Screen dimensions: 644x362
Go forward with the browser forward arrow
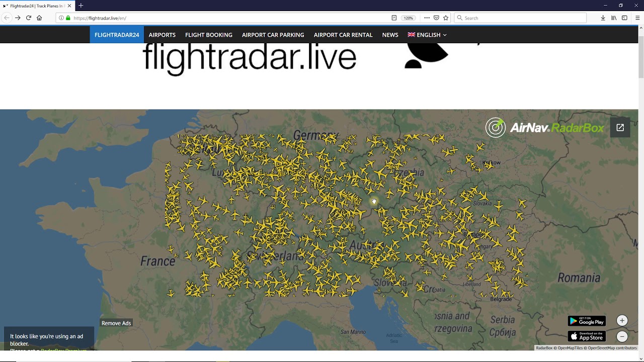(x=18, y=18)
